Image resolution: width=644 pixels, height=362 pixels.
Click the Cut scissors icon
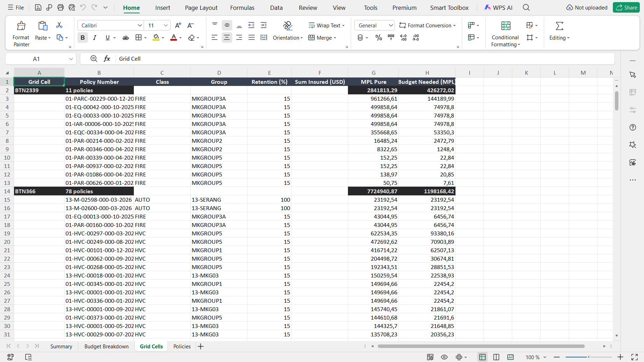(x=59, y=25)
